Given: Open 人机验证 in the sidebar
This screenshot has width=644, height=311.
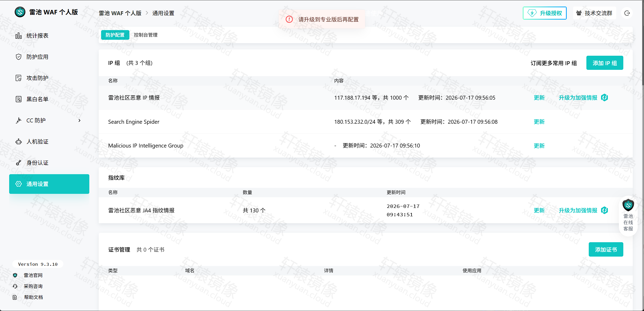Looking at the screenshot, I should click(49, 142).
